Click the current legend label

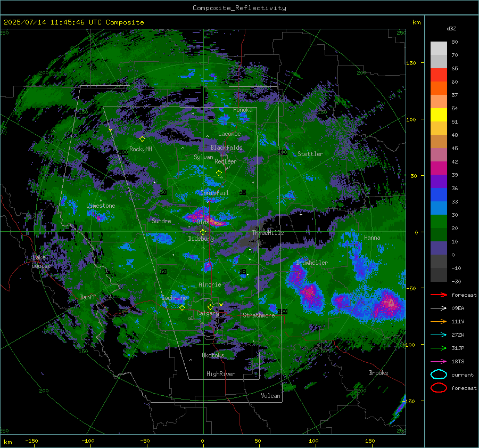click(463, 375)
